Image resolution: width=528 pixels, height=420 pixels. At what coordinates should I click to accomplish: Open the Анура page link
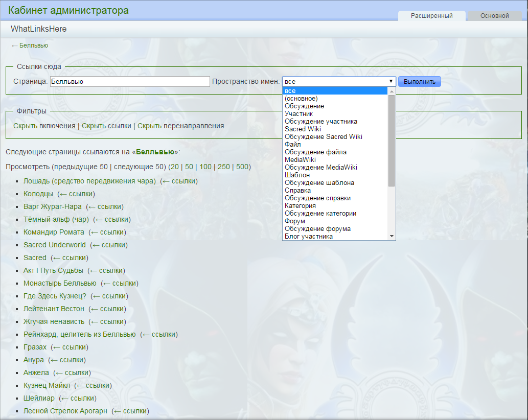[x=33, y=360]
